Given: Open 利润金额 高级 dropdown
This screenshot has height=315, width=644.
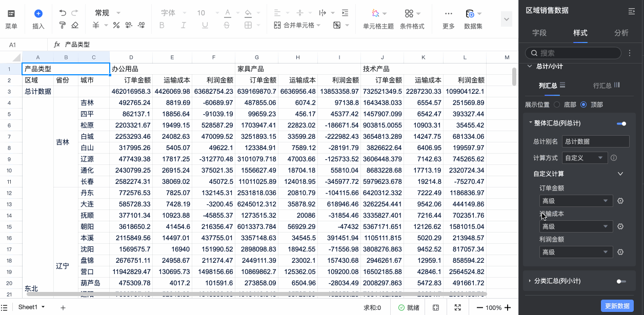Looking at the screenshot, I should (x=576, y=252).
